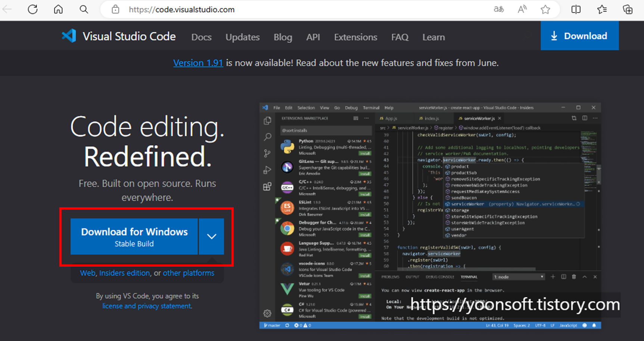
Task: Click the PROBLEMS panel tab in hero screenshot
Action: 390,277
